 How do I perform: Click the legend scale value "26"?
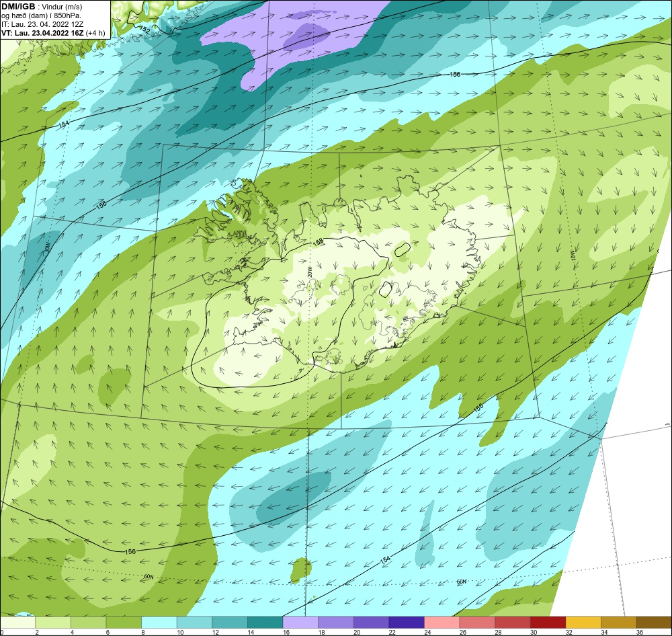463,632
